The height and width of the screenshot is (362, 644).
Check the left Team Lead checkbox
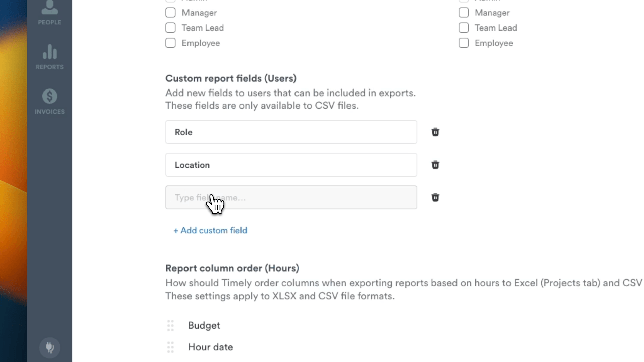(170, 28)
